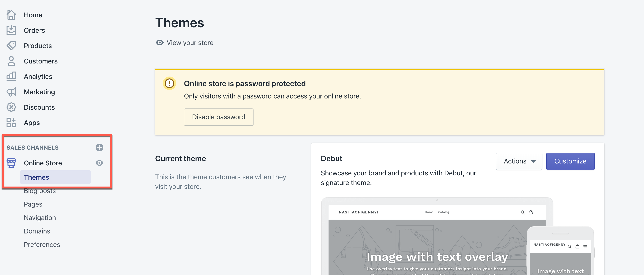Click SALES CHANNELS heading
The height and width of the screenshot is (275, 644).
33,148
